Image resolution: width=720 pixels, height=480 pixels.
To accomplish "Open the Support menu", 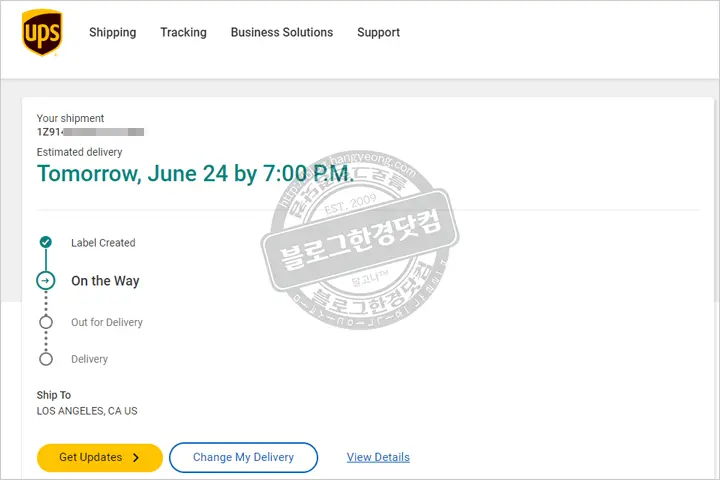I will pyautogui.click(x=378, y=33).
